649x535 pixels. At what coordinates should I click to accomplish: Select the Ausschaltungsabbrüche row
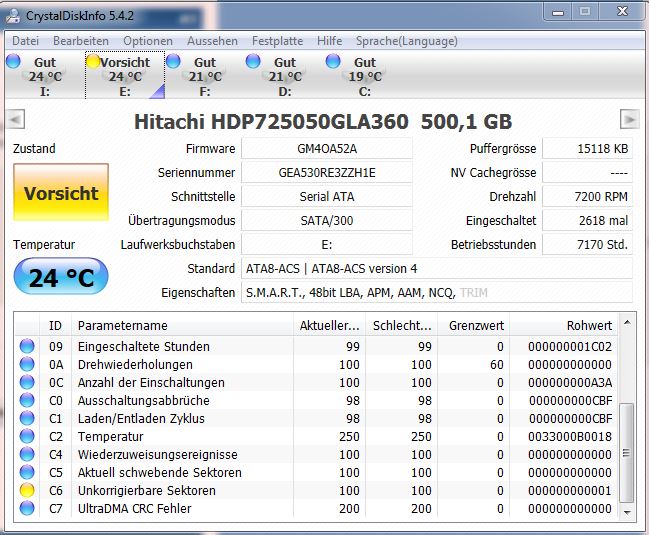click(x=317, y=400)
